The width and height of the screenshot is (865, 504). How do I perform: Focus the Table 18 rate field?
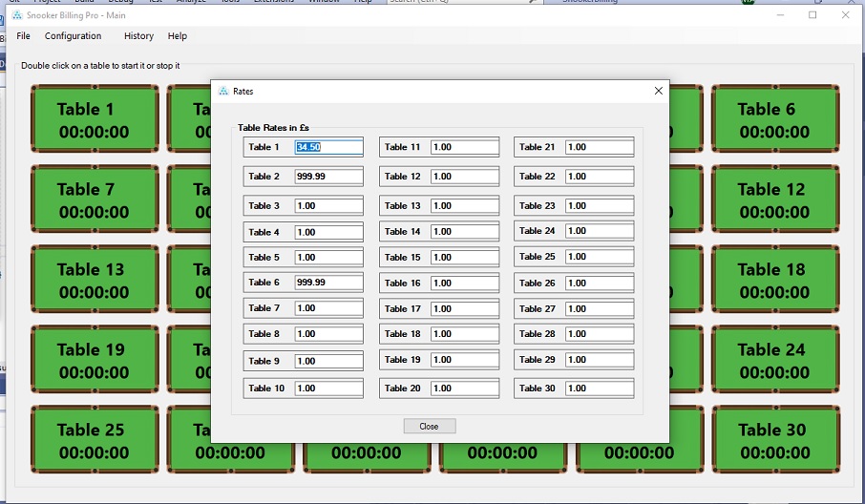465,334
